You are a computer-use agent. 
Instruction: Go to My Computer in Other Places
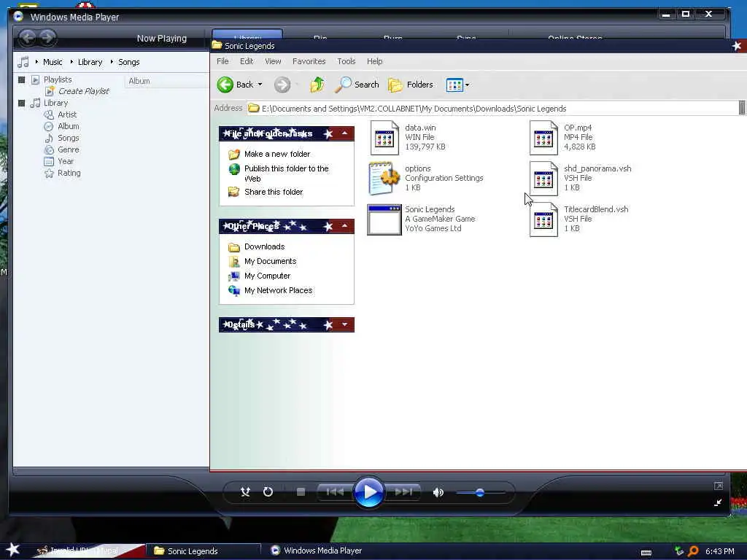pyautogui.click(x=267, y=276)
